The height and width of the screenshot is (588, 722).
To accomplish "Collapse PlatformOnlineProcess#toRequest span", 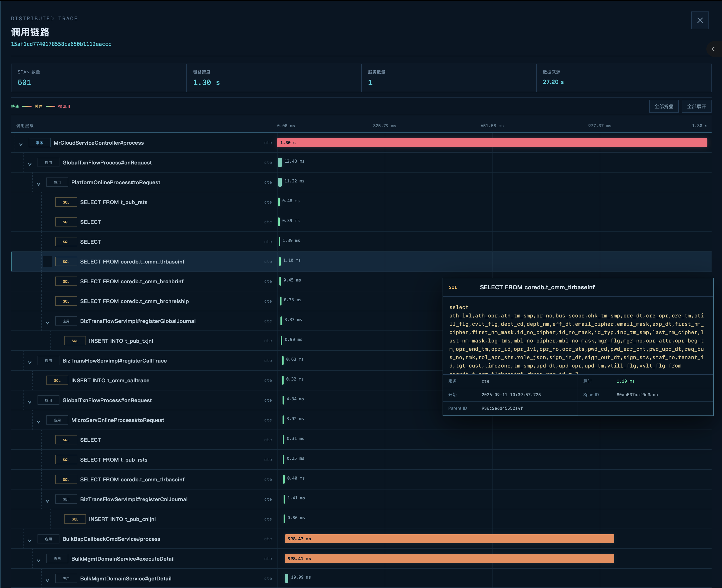I will tap(39, 184).
